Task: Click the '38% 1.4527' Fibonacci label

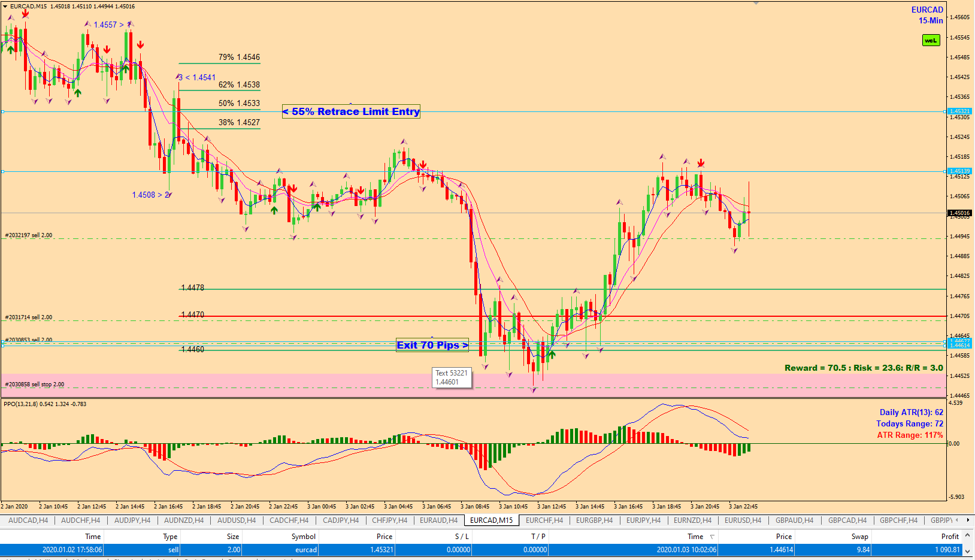Action: point(239,123)
